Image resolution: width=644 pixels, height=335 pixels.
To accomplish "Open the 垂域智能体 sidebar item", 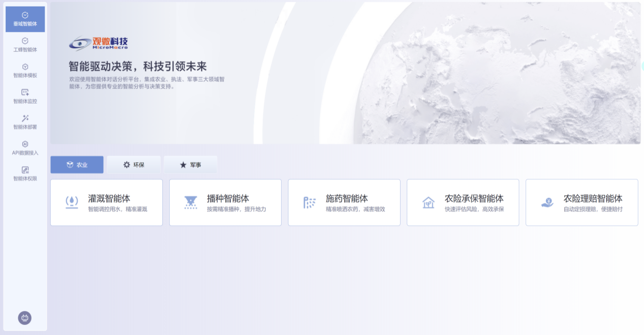I will (25, 19).
